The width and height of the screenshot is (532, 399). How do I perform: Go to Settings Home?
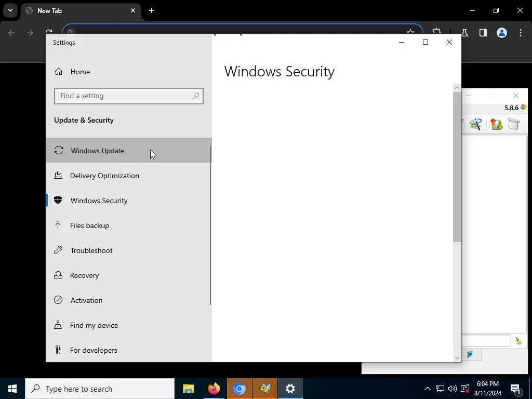(x=129, y=72)
